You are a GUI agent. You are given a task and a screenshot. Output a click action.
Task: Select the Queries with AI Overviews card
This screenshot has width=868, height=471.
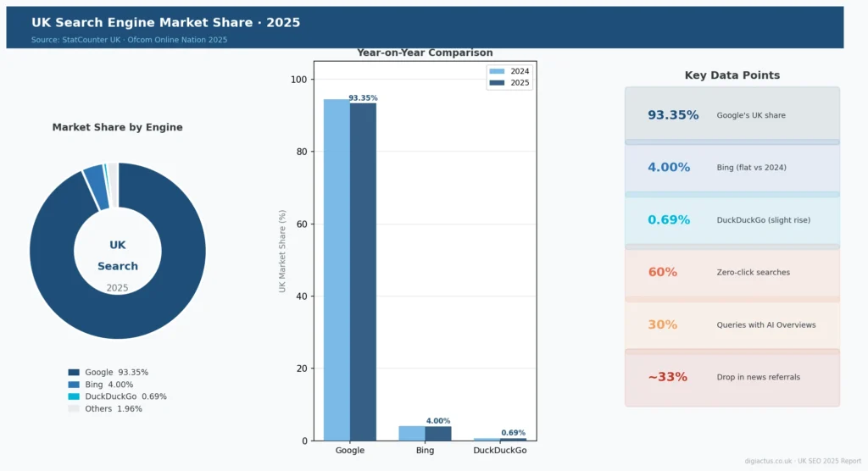732,325
